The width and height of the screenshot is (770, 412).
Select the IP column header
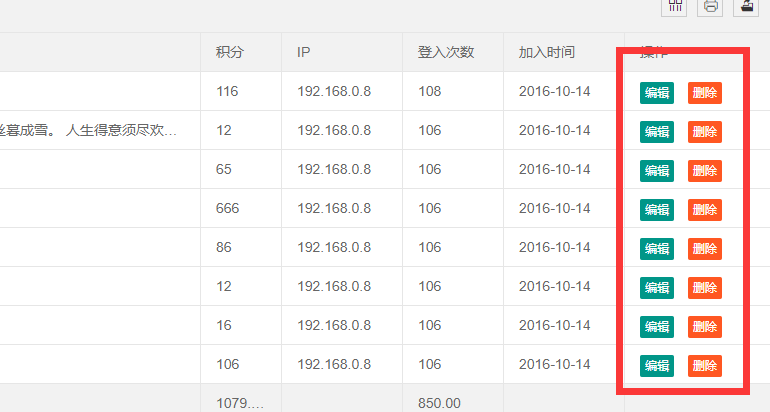[342, 52]
